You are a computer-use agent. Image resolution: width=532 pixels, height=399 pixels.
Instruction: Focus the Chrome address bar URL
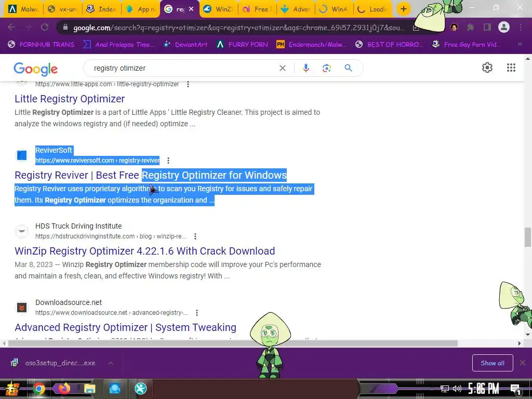[238, 28]
